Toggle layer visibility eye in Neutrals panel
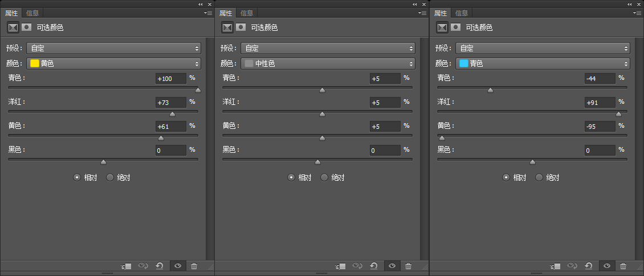The image size is (644, 276). 392,266
